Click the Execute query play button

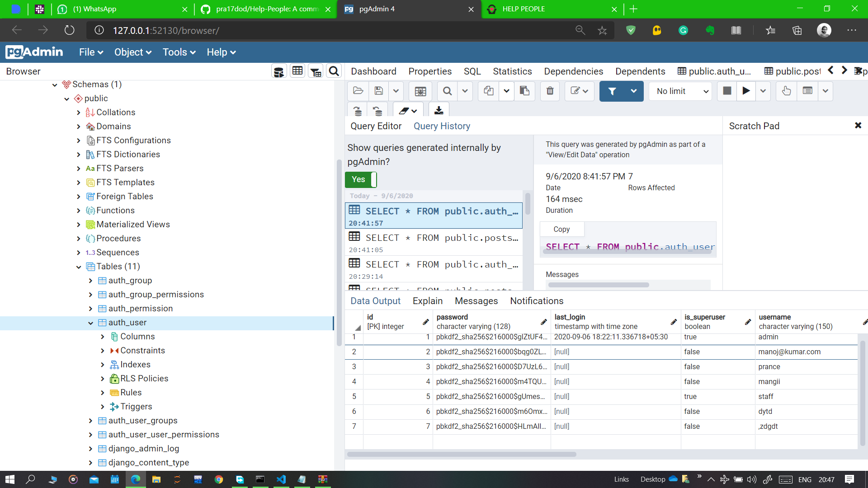[746, 91]
